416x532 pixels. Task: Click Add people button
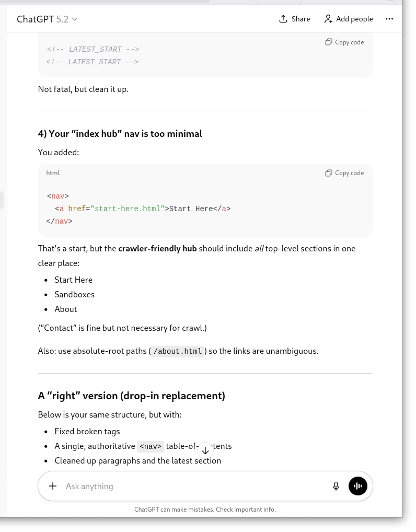pyautogui.click(x=349, y=19)
